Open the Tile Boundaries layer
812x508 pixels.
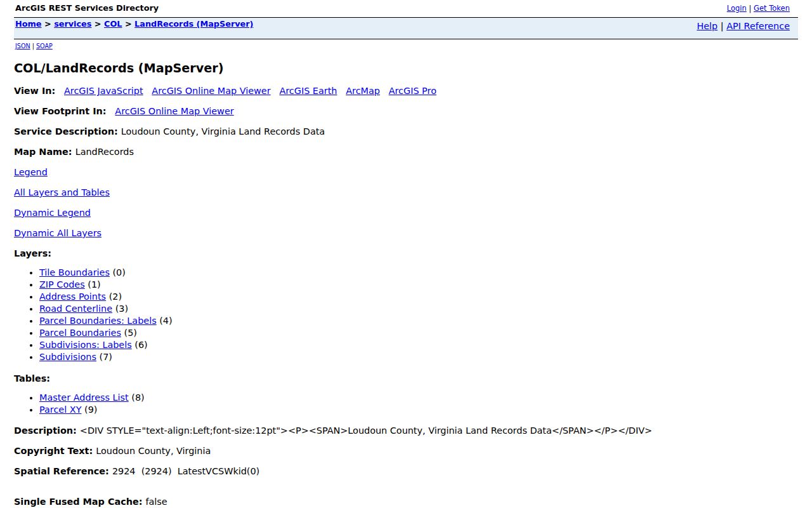coord(74,272)
